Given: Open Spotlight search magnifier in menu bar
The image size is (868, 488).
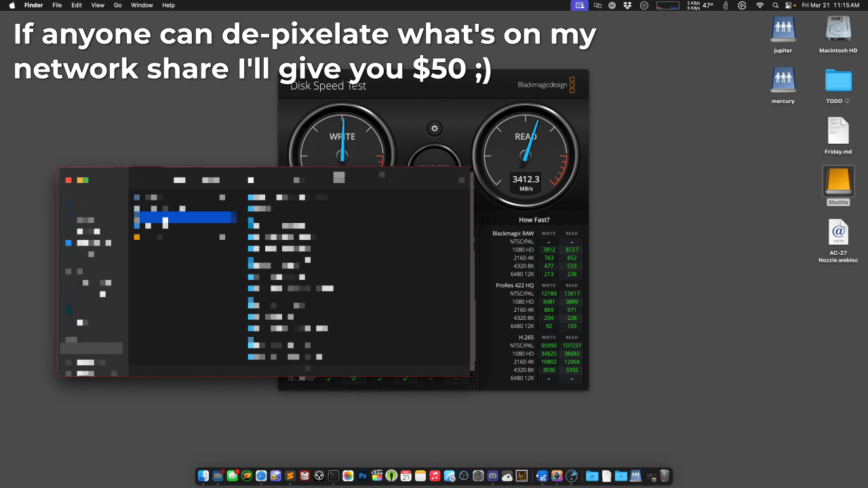Looking at the screenshot, I should point(775,5).
